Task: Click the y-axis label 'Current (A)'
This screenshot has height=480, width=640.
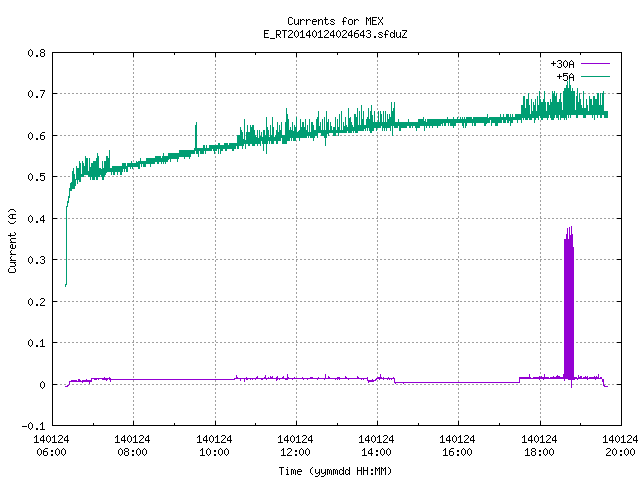Action: point(12,240)
